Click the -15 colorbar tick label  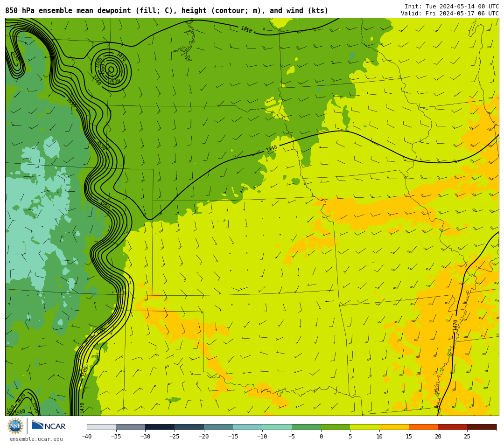[x=233, y=436]
